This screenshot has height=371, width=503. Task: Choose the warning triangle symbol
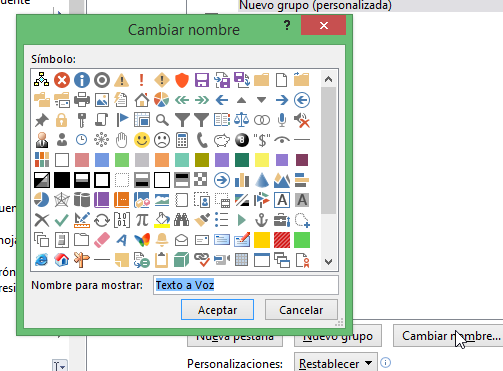pos(122,80)
